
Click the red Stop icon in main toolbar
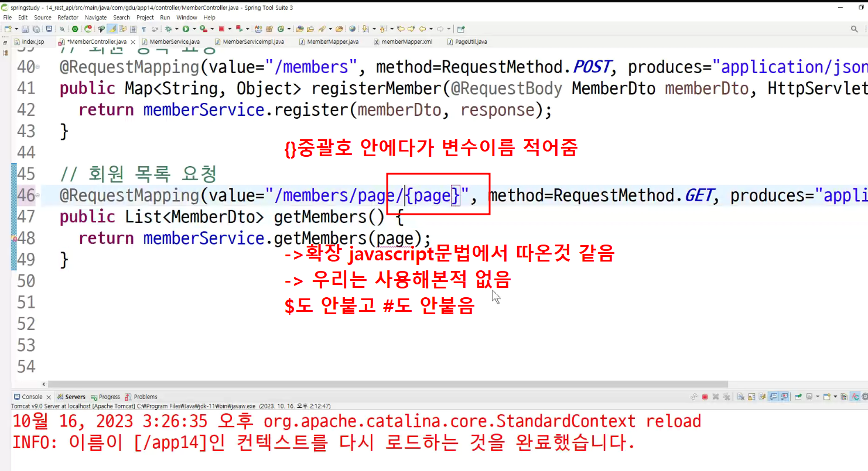[221, 29]
